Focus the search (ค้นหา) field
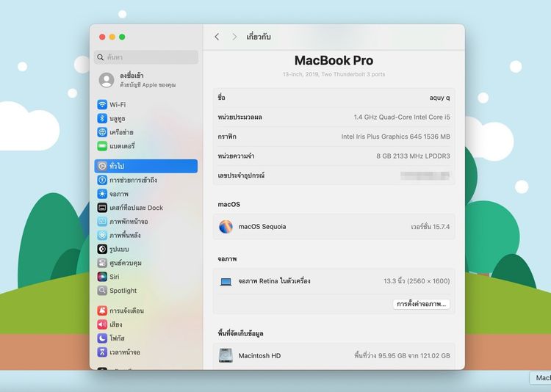The width and height of the screenshot is (551, 392). 146,57
